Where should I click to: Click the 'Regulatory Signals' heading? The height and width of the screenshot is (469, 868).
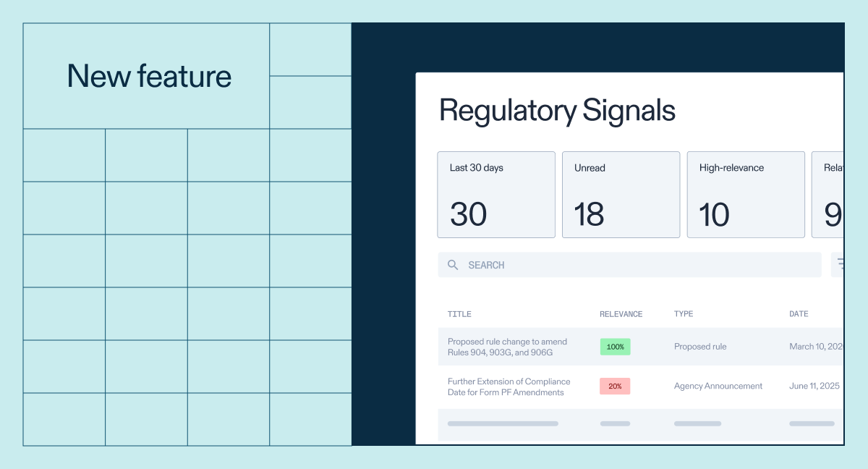point(556,110)
